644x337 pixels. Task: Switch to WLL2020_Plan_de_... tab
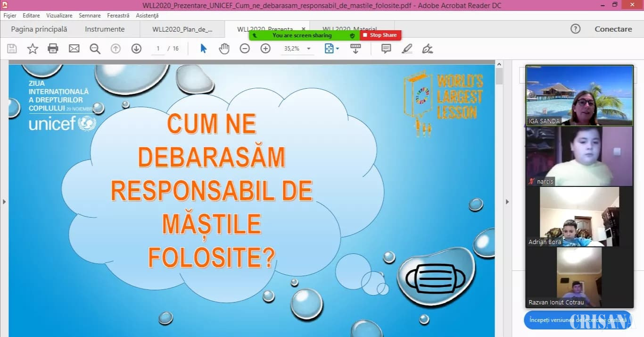[182, 29]
